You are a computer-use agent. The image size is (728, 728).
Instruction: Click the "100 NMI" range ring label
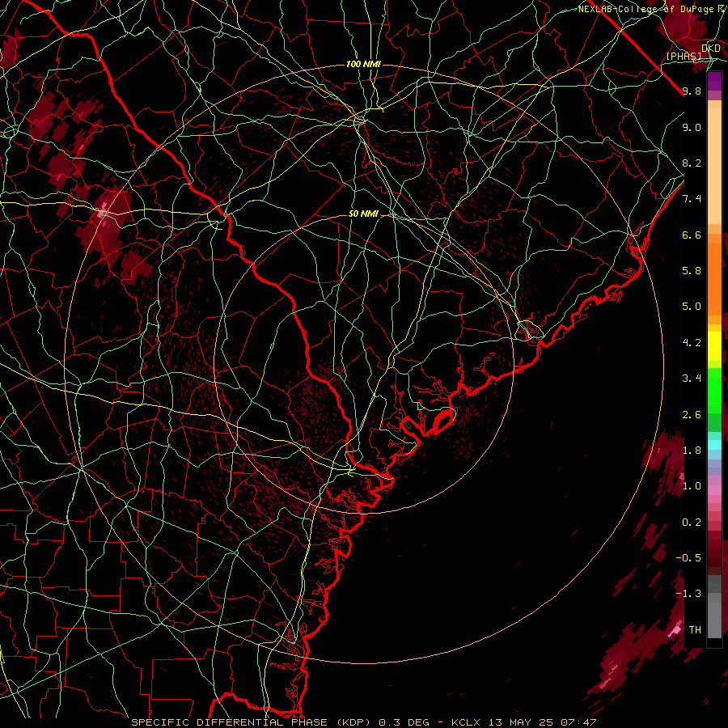coord(363,64)
